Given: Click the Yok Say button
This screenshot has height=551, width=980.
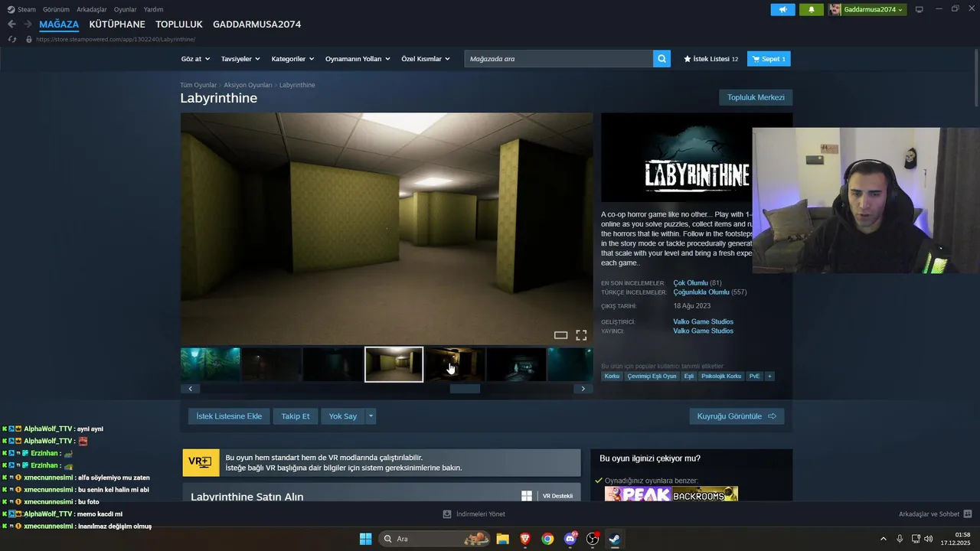Looking at the screenshot, I should [343, 416].
